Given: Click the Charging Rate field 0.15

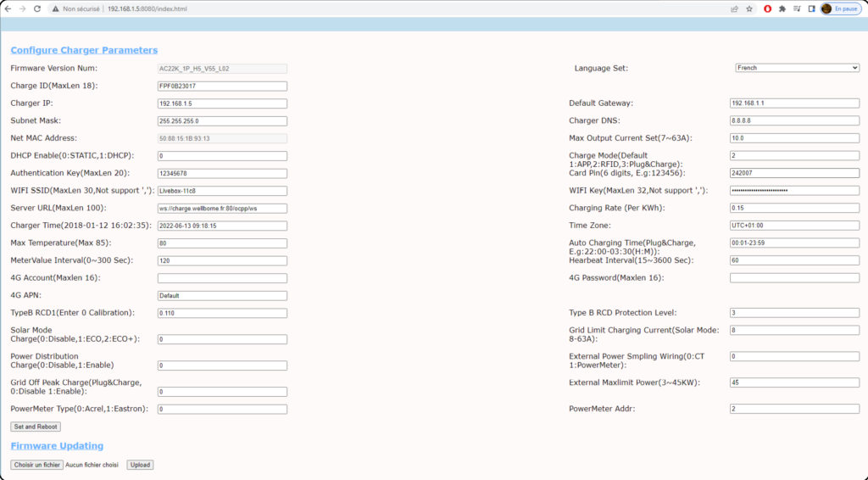Looking at the screenshot, I should pos(794,208).
